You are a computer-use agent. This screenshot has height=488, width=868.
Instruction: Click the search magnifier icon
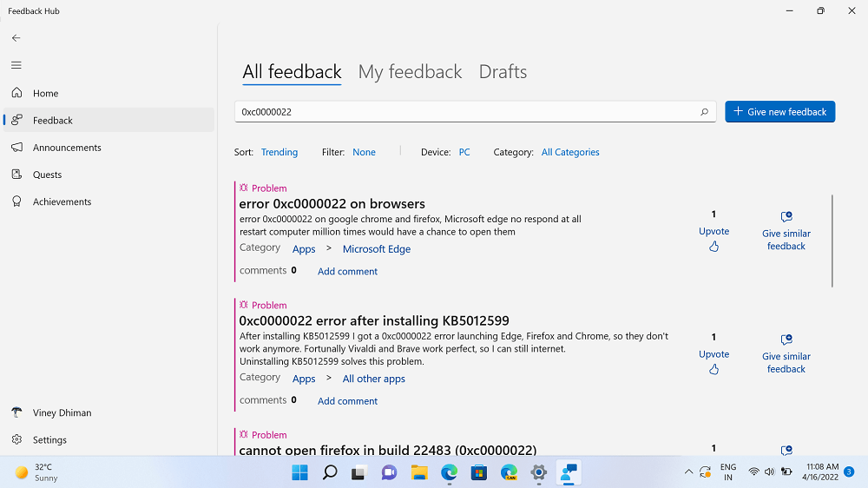coord(704,112)
